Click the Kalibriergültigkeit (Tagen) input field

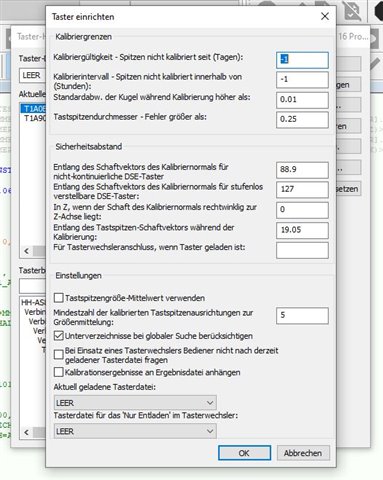click(302, 60)
